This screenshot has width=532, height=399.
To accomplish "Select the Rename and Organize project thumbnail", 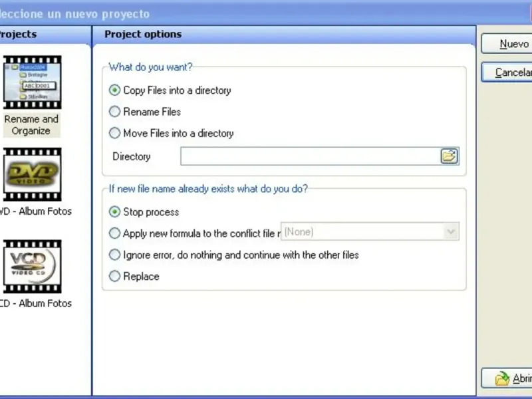I will click(x=32, y=82).
